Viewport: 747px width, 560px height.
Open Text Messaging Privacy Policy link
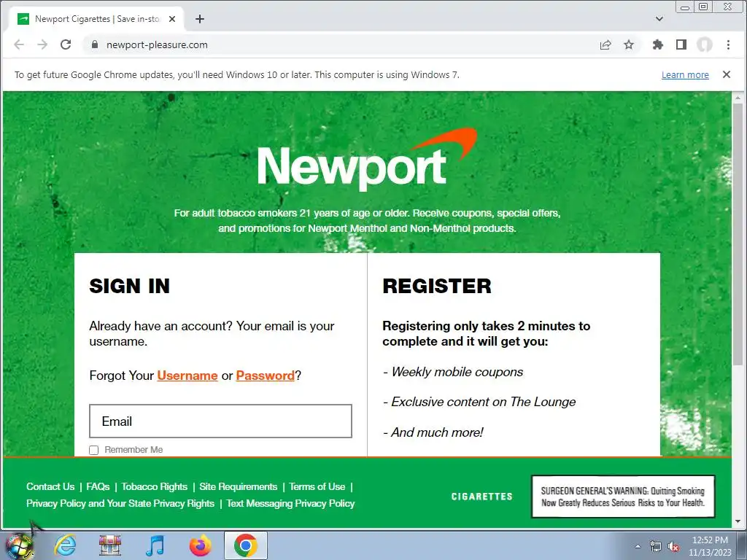(x=290, y=503)
